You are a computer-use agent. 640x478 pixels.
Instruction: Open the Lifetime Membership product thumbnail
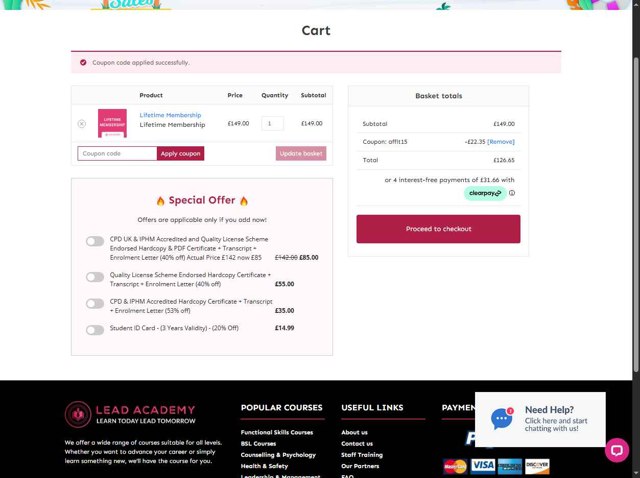pos(112,123)
